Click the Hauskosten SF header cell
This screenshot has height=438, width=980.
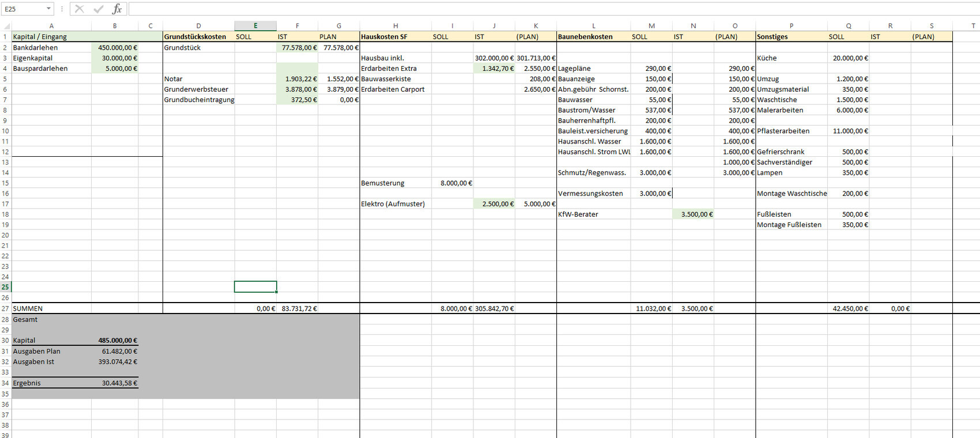[x=395, y=37]
